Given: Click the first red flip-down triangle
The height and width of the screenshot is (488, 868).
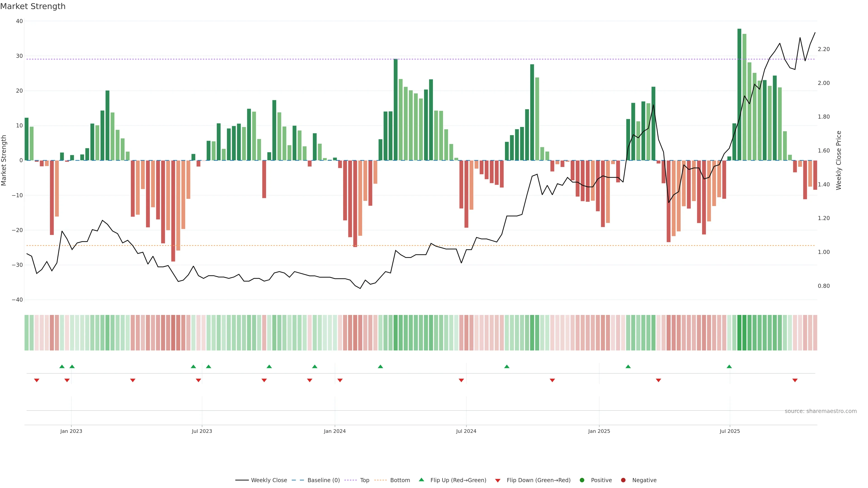Looking at the screenshot, I should coord(37,380).
